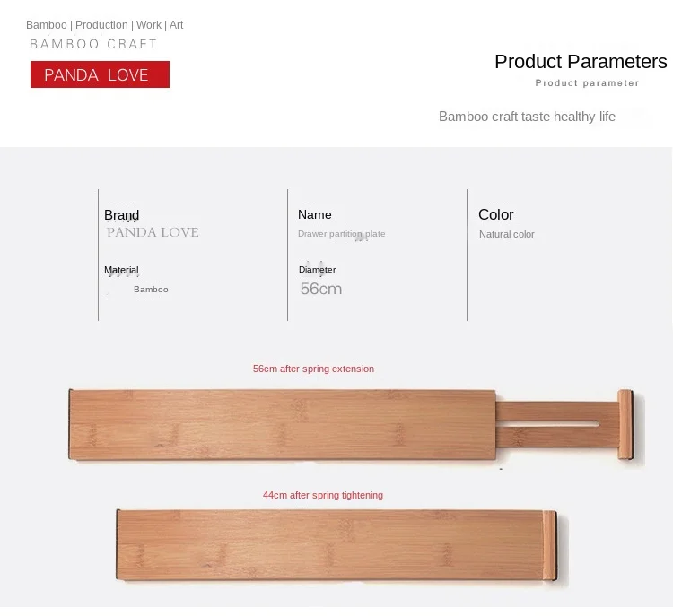673x616 pixels.
Task: Click the small 'Product parameter' subtitle
Action: [587, 83]
